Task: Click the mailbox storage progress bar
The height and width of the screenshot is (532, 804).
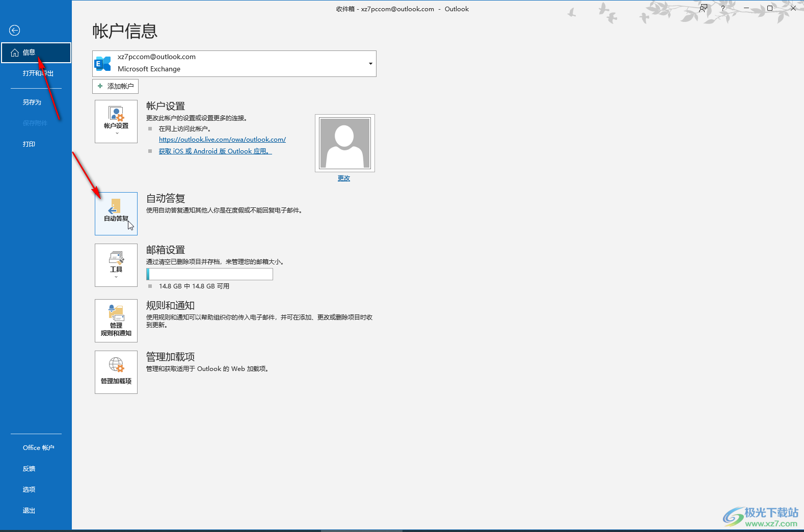Action: [209, 274]
